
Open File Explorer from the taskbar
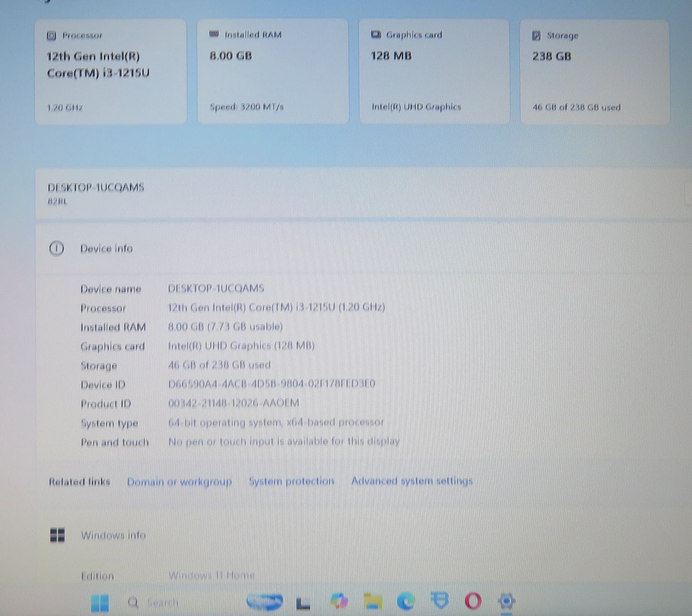pos(373,601)
